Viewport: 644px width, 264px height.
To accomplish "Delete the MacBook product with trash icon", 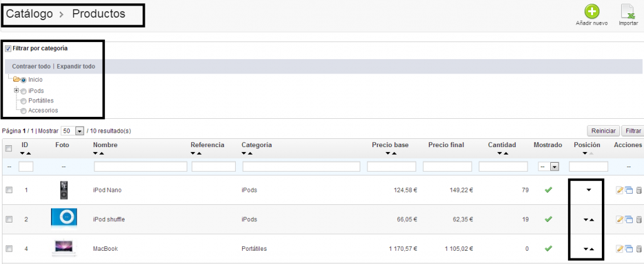I will point(638,249).
